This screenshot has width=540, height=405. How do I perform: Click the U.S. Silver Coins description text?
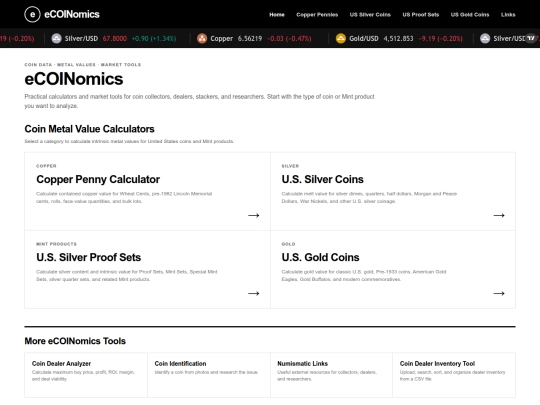369,197
